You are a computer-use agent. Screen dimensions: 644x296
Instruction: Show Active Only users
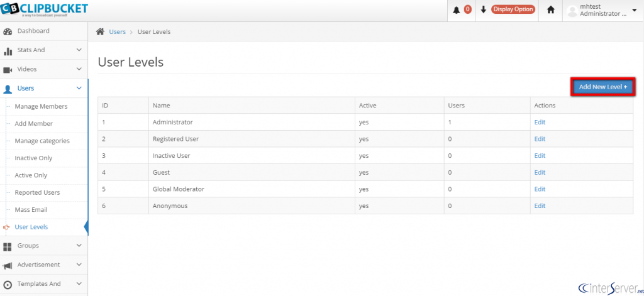pyautogui.click(x=31, y=175)
